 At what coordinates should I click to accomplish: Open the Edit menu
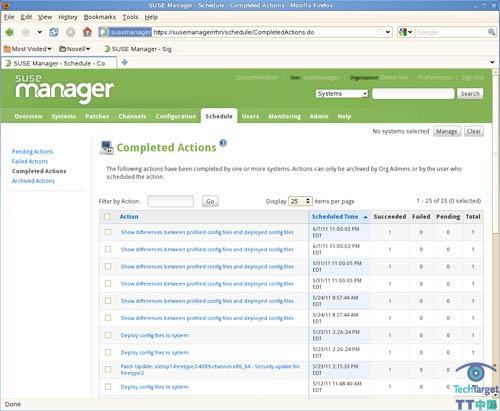pos(26,17)
